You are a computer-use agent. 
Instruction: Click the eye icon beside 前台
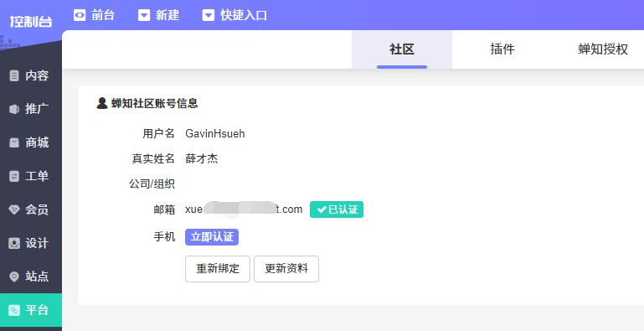80,15
